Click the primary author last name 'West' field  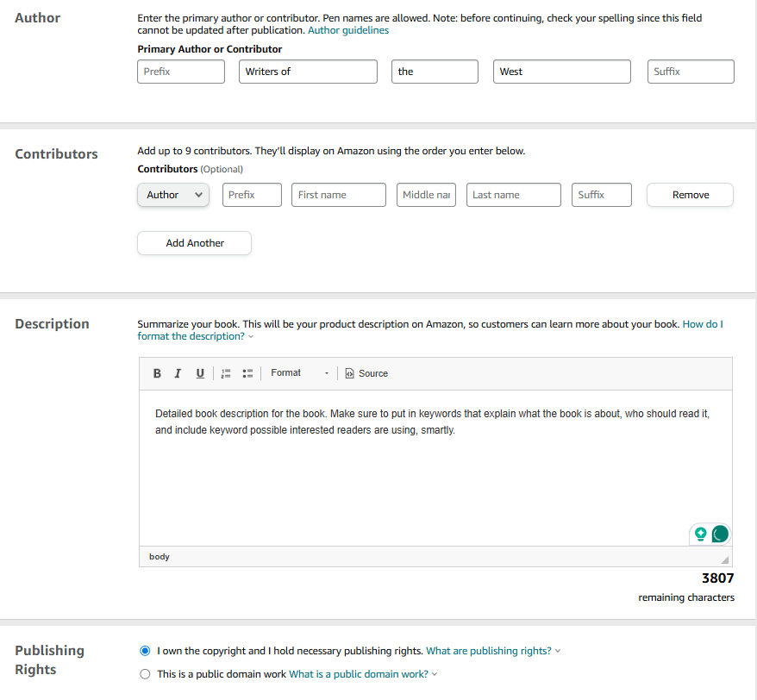tap(562, 72)
